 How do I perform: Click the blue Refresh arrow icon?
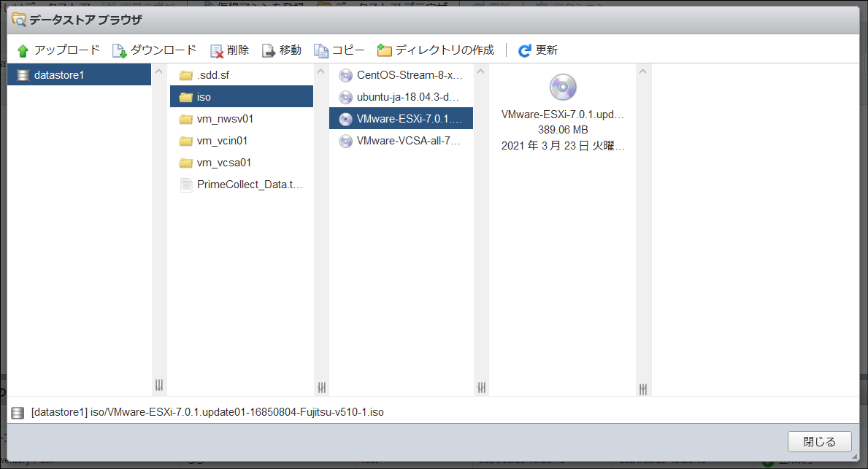point(524,51)
